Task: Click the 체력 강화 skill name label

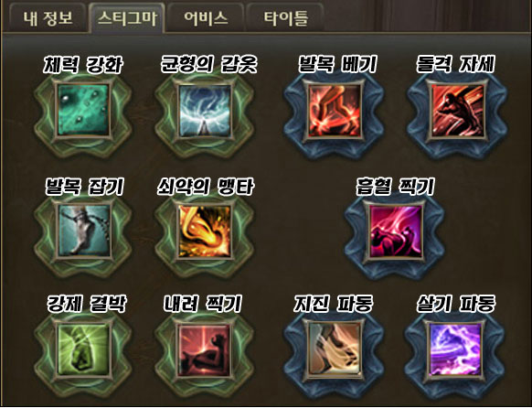Action: point(83,64)
